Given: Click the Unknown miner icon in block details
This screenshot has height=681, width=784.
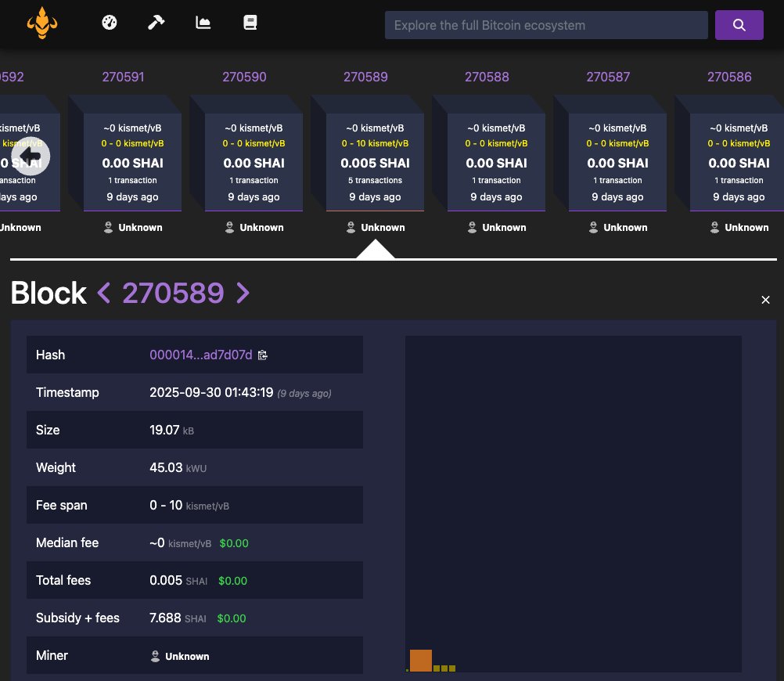Looking at the screenshot, I should click(153, 656).
